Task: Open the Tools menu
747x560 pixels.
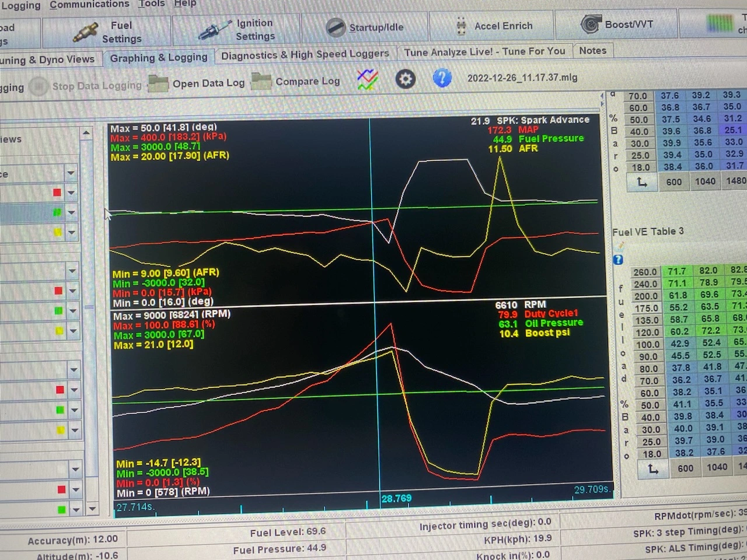Action: pyautogui.click(x=152, y=3)
